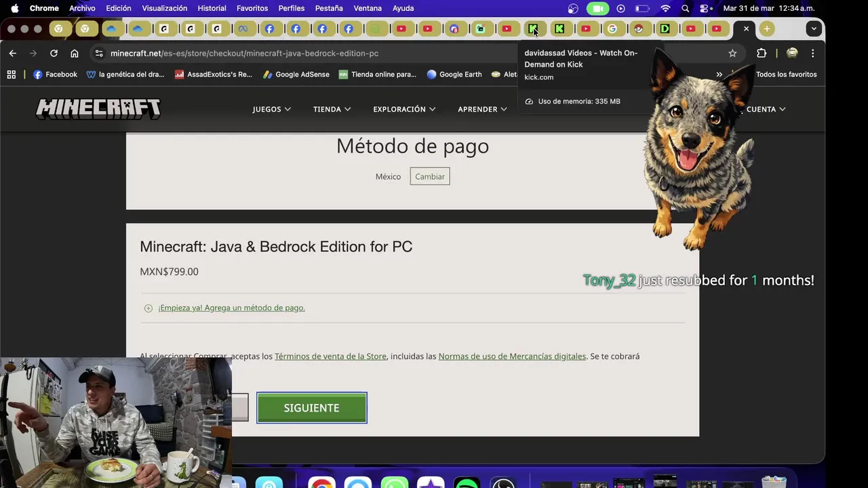
Task: Open the Facebook bookmark
Action: (x=55, y=75)
